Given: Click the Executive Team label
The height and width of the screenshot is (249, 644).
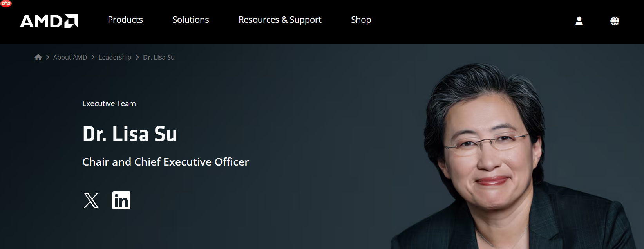Looking at the screenshot, I should [x=109, y=103].
